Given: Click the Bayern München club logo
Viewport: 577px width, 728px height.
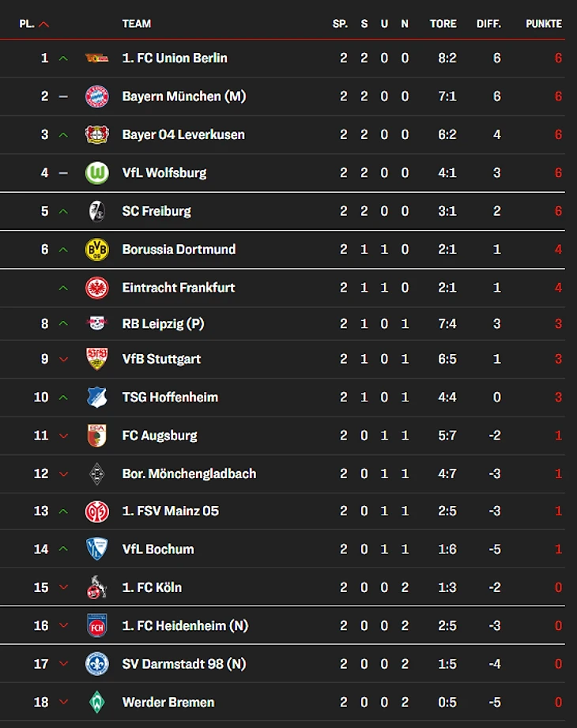Looking at the screenshot, I should (x=96, y=96).
